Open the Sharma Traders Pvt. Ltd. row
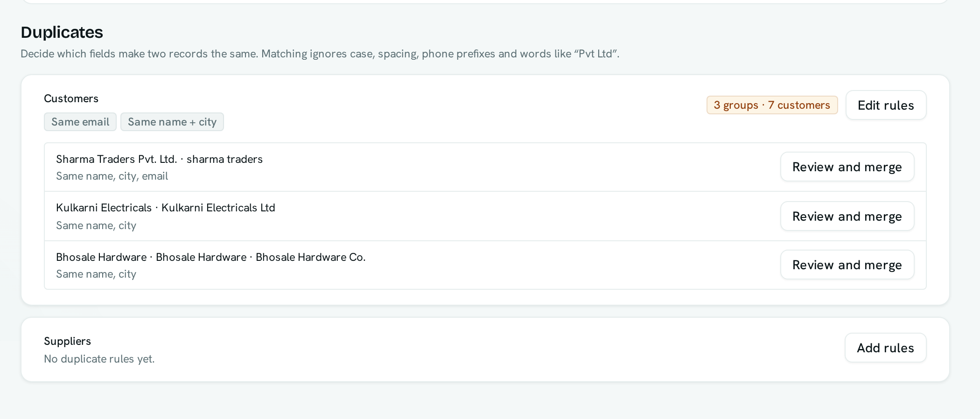980x419 pixels. (x=485, y=167)
